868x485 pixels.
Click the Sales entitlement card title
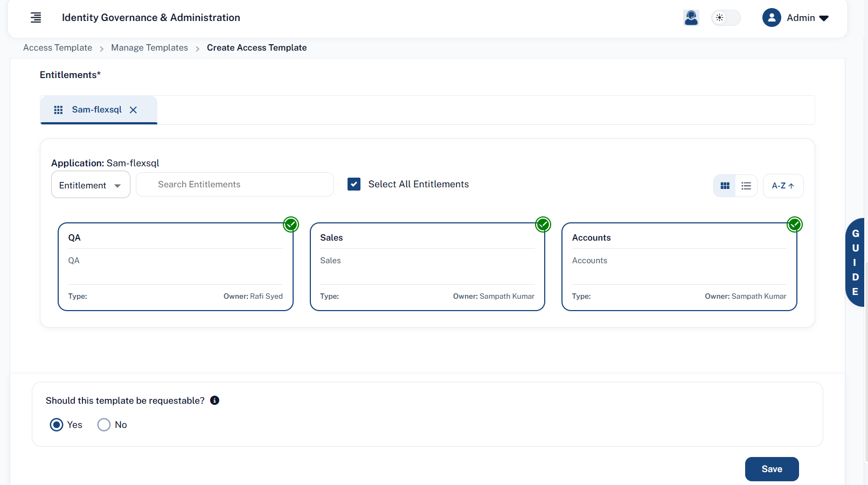click(x=331, y=237)
